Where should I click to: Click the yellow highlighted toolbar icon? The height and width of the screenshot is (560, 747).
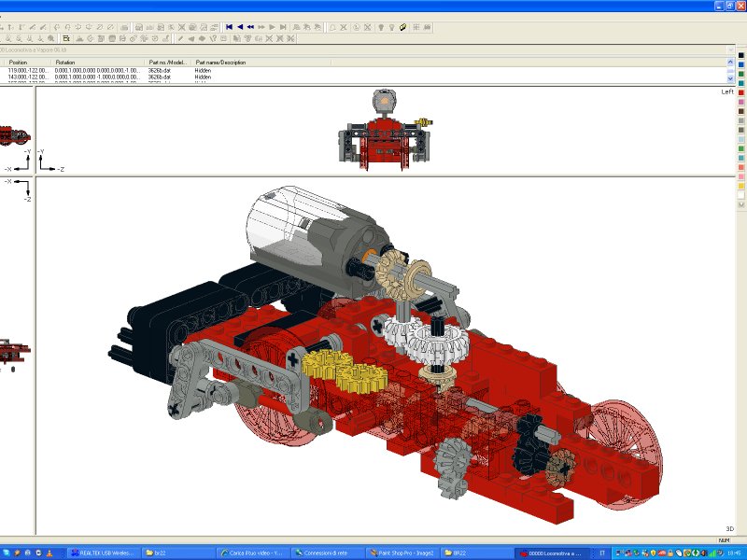402,27
